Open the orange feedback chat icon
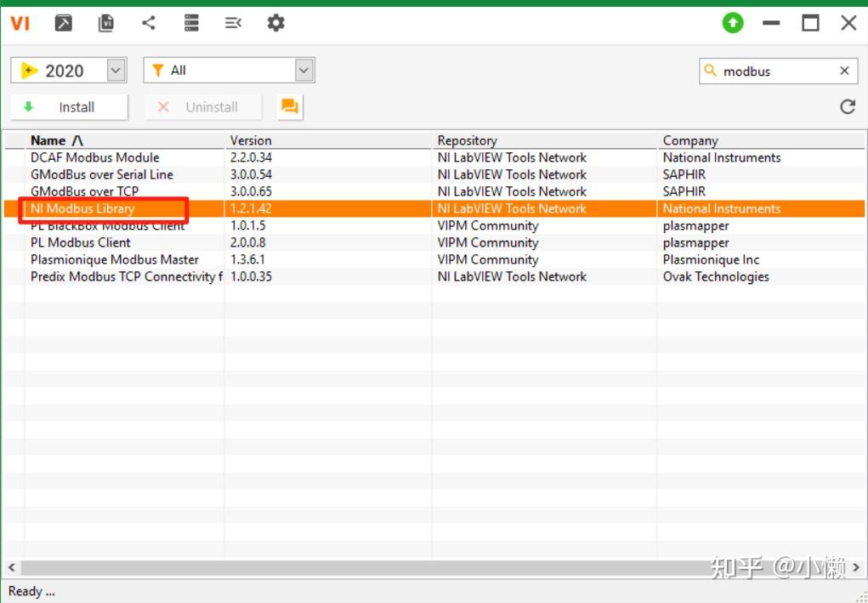Viewport: 868px width, 603px height. click(x=290, y=107)
